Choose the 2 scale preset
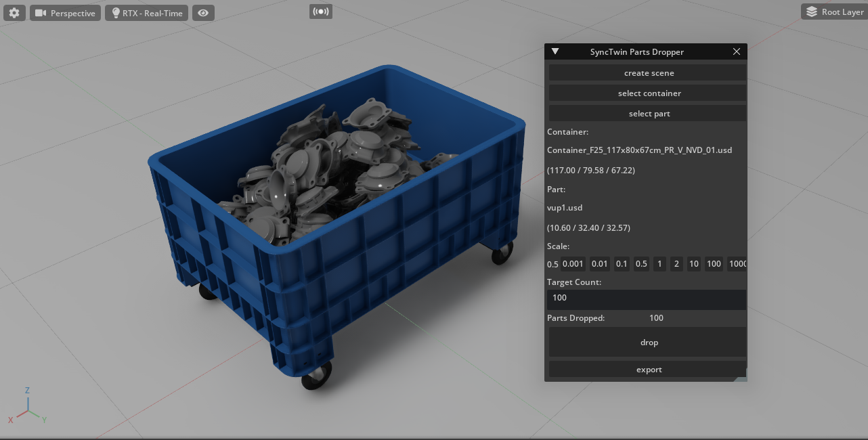This screenshot has height=440, width=868. pyautogui.click(x=676, y=264)
